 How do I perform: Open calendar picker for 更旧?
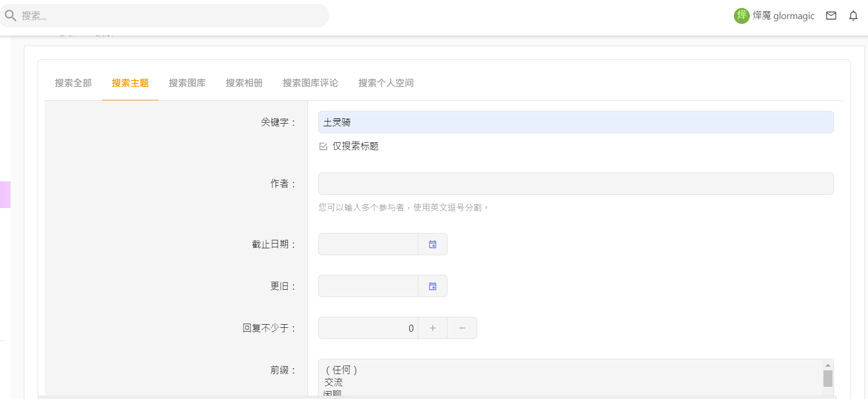(x=433, y=286)
